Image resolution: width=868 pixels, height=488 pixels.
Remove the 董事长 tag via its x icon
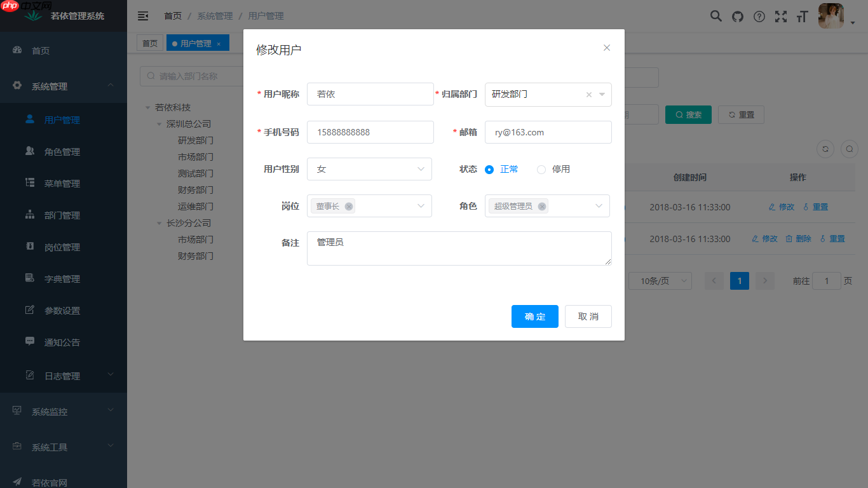pos(348,206)
